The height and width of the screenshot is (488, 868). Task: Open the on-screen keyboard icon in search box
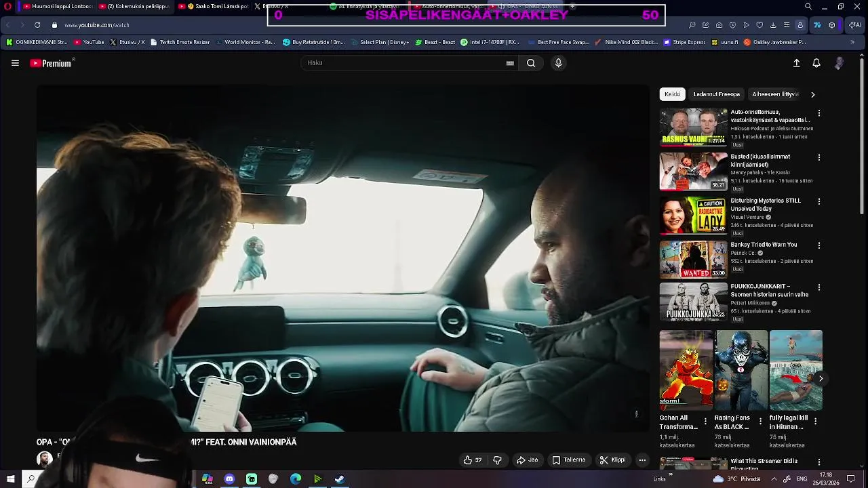click(x=510, y=63)
